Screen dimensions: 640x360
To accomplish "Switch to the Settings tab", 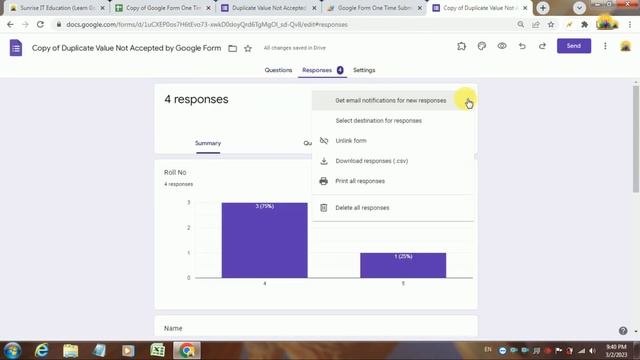I will [x=364, y=70].
